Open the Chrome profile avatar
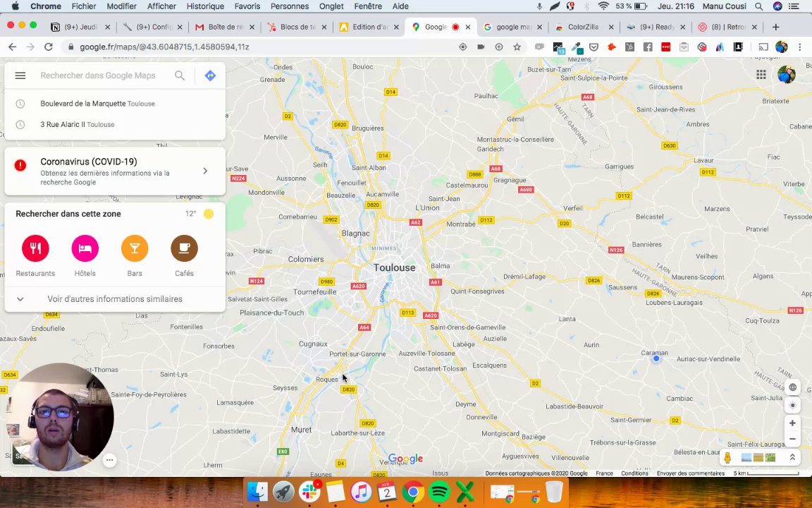The image size is (812, 508). tap(782, 47)
